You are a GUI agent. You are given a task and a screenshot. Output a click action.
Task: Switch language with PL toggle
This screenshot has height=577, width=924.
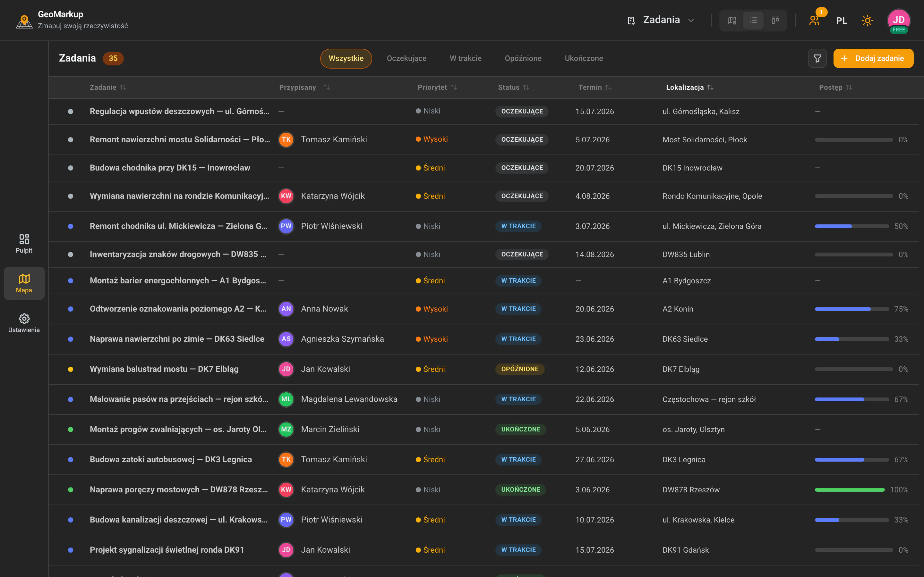[842, 21]
